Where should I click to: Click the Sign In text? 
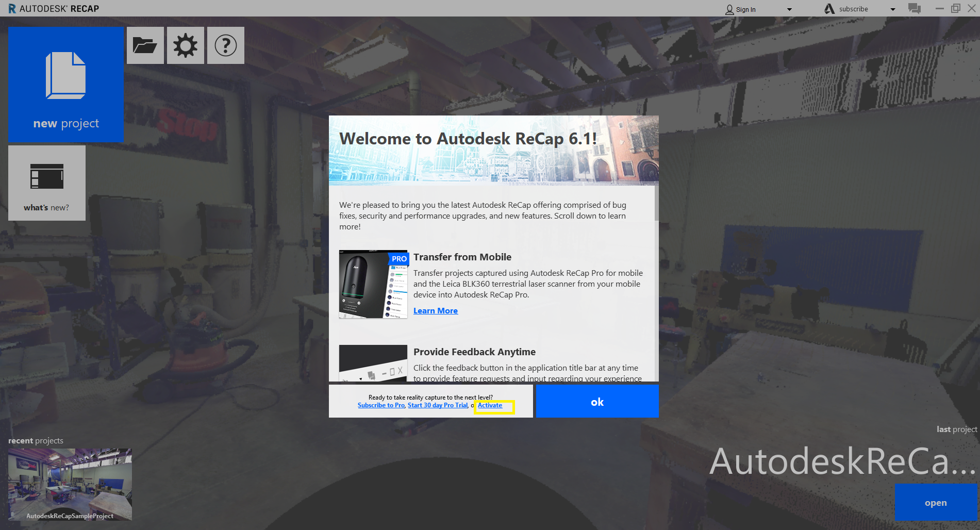746,9
